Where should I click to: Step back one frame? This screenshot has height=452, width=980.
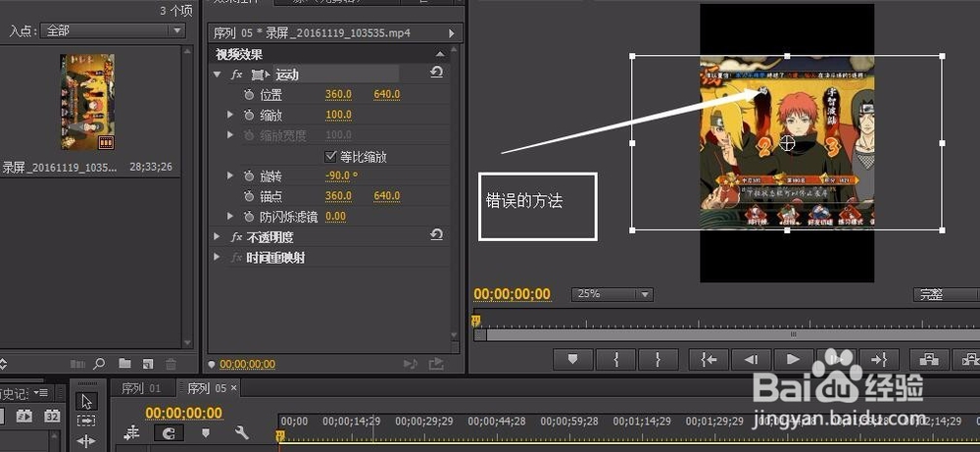tap(751, 359)
